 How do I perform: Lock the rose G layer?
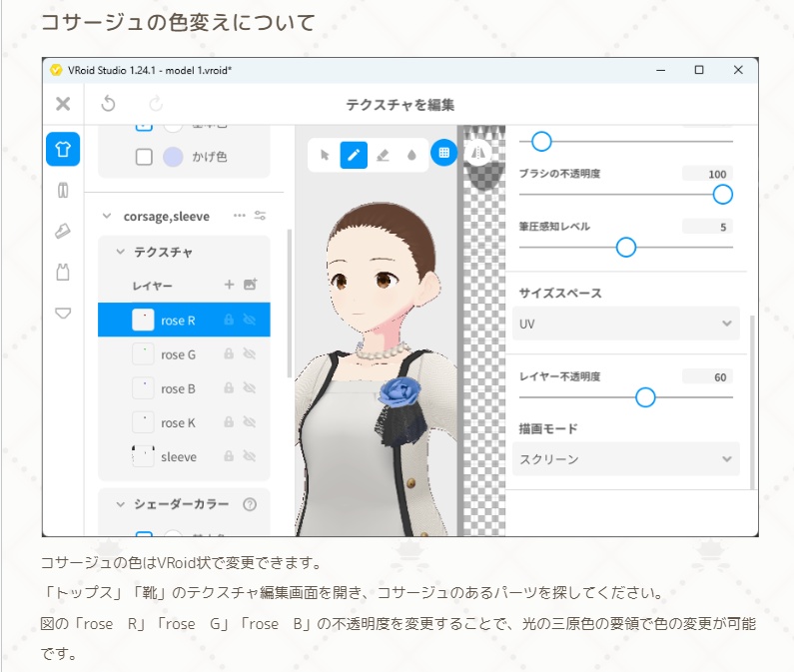(229, 354)
